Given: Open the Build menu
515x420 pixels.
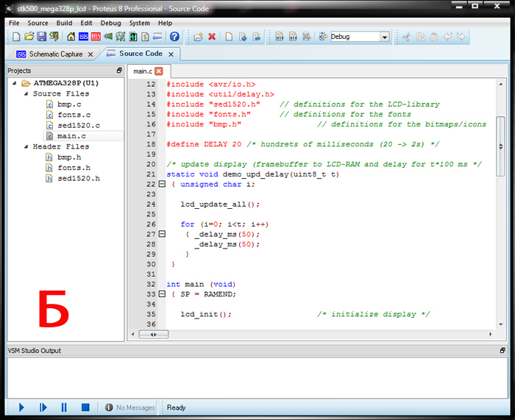Looking at the screenshot, I should (64, 23).
